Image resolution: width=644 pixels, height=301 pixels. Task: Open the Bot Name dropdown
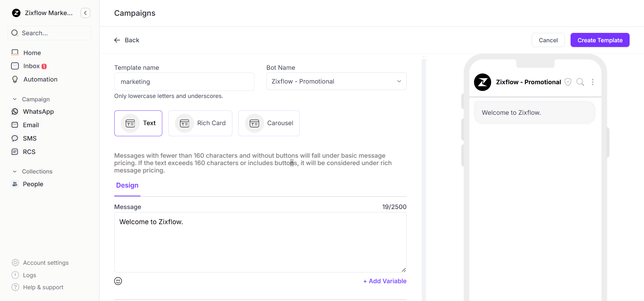click(x=336, y=82)
